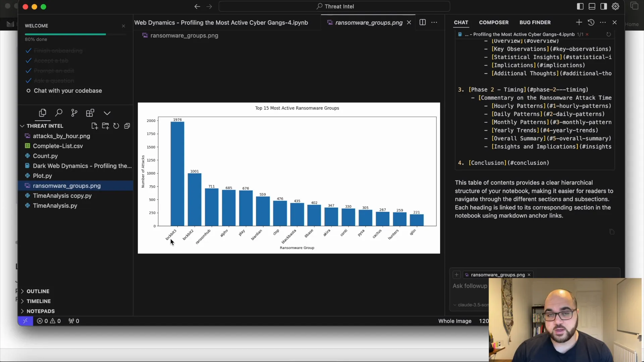Open the Source Control view icon

[x=74, y=113]
